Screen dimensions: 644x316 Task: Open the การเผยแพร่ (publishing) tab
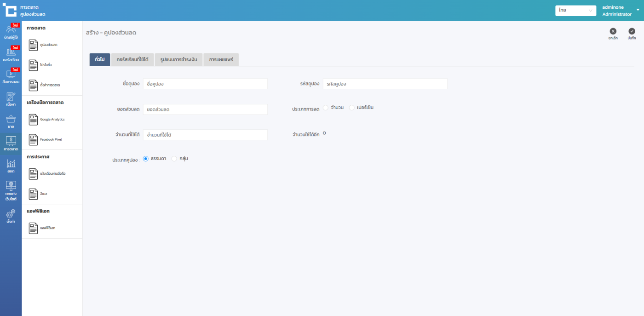(x=221, y=60)
